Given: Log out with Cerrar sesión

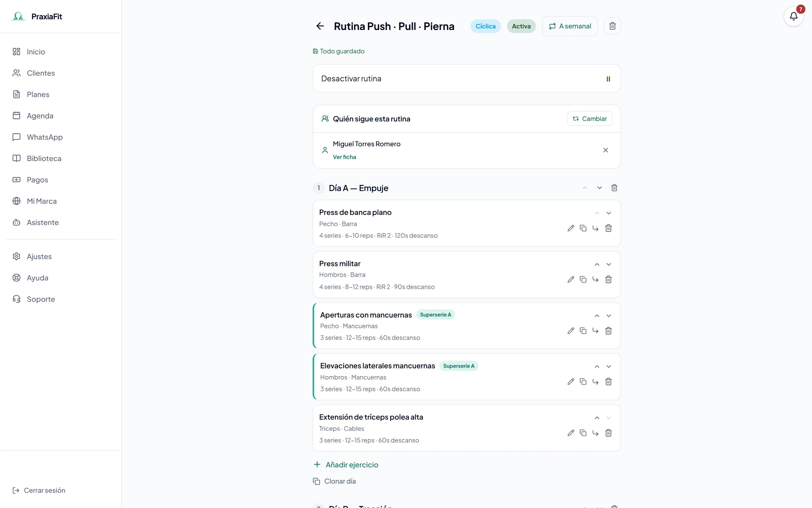Looking at the screenshot, I should 39,490.
